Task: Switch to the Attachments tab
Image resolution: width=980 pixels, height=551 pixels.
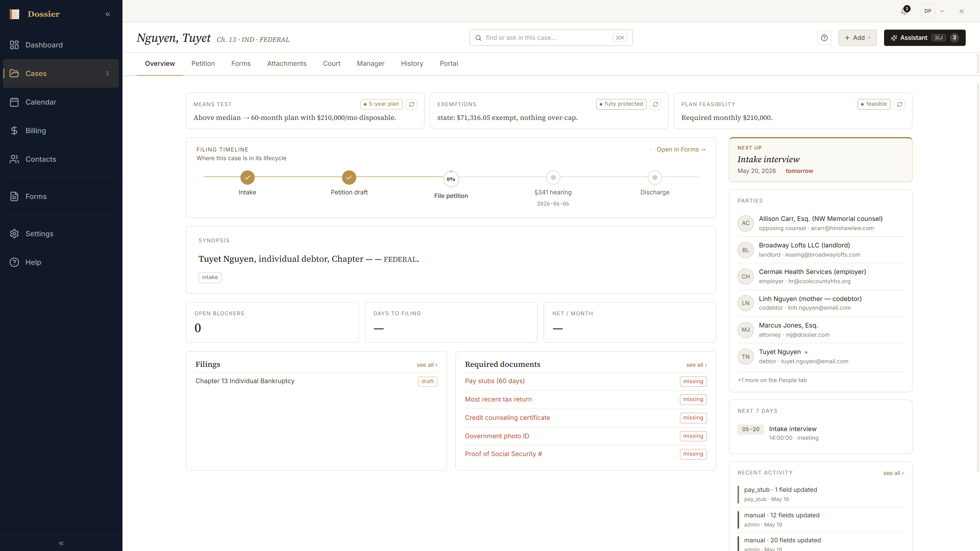Action: (x=286, y=64)
